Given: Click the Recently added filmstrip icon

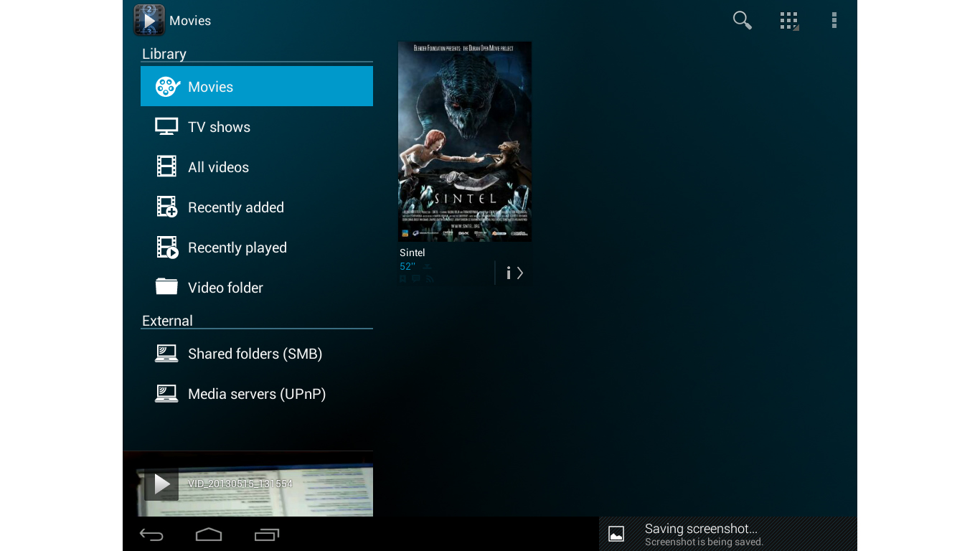Looking at the screenshot, I should click(x=167, y=207).
